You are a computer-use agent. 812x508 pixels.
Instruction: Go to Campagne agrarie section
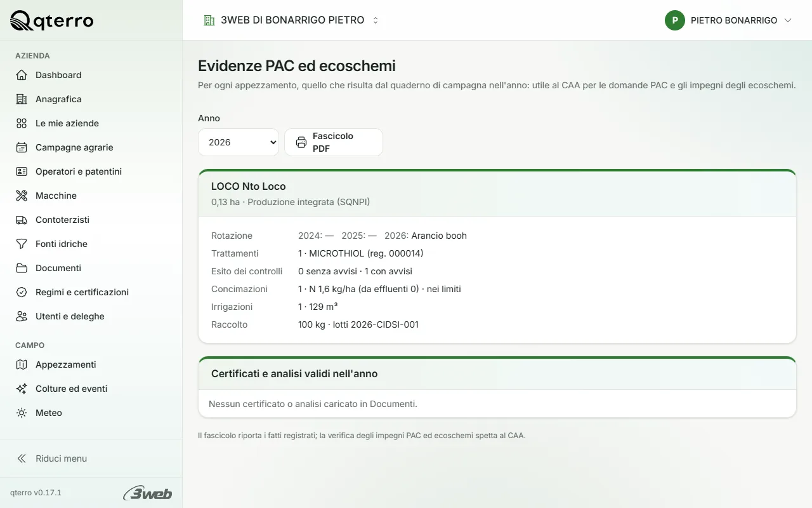[91, 147]
